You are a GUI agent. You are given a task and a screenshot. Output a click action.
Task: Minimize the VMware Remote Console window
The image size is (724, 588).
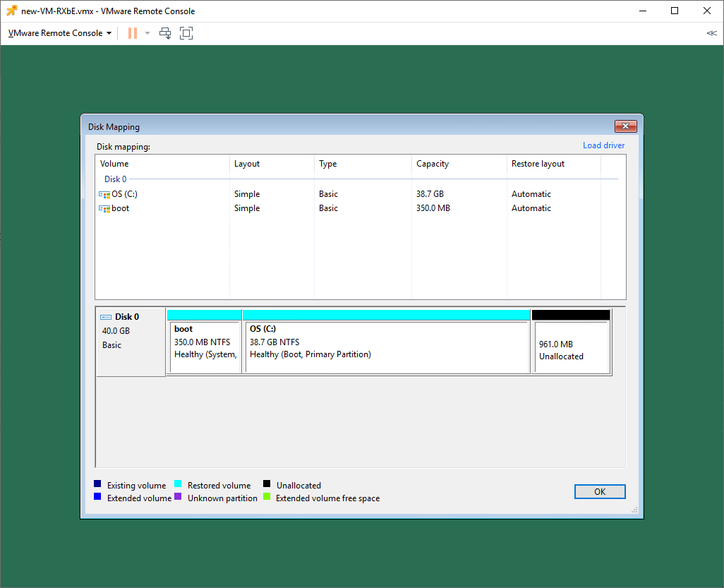642,11
